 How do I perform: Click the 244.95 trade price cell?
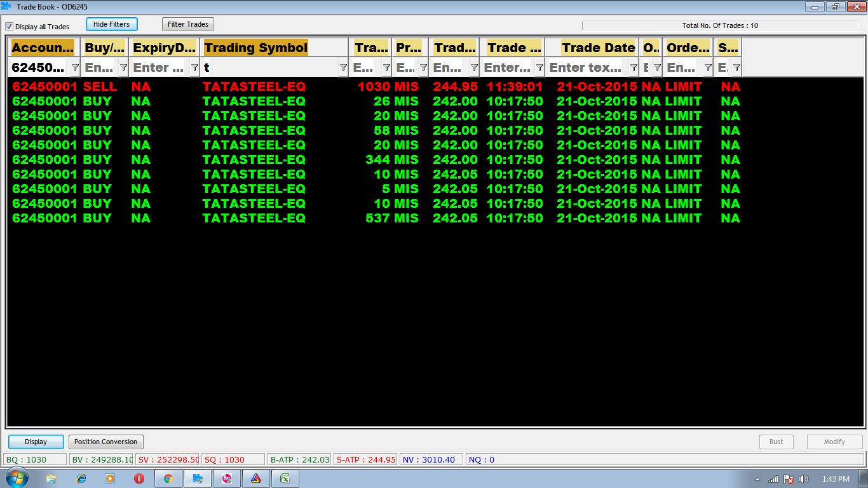click(x=455, y=86)
